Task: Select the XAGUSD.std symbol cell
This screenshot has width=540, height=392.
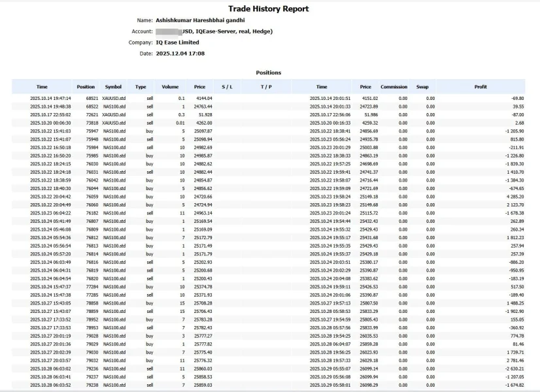Action: (x=113, y=114)
